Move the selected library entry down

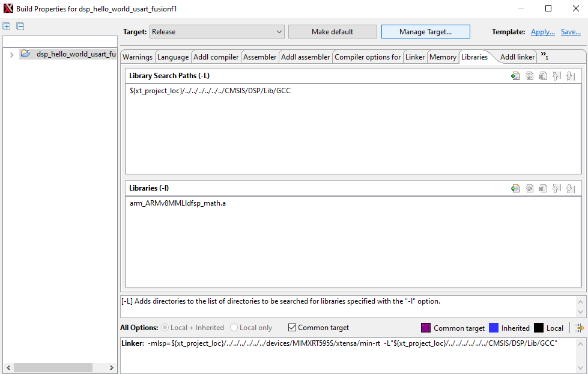[x=571, y=188]
